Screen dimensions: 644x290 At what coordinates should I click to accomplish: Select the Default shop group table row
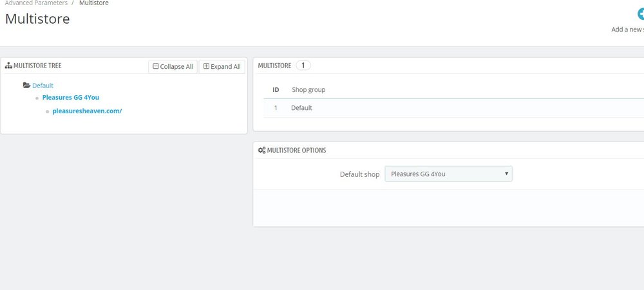point(451,108)
